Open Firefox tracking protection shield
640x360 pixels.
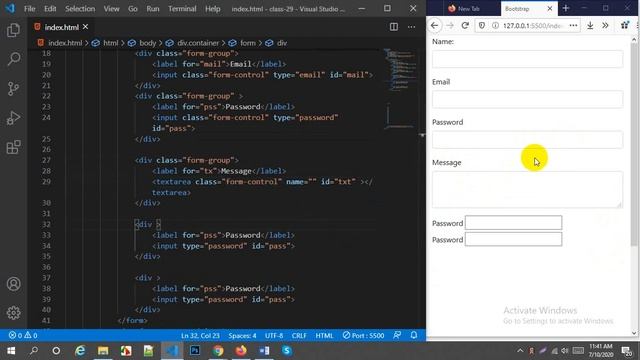point(482,25)
